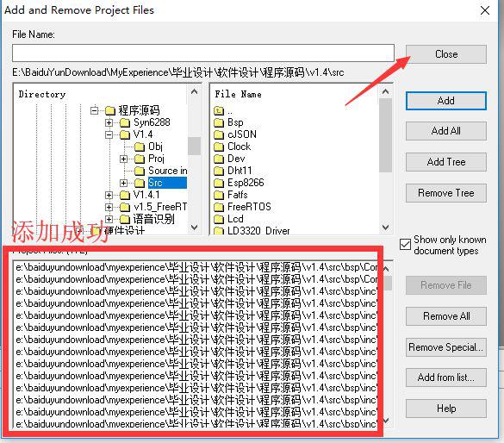Collapse the V1.4 tree node
The width and height of the screenshot is (504, 443).
109,134
